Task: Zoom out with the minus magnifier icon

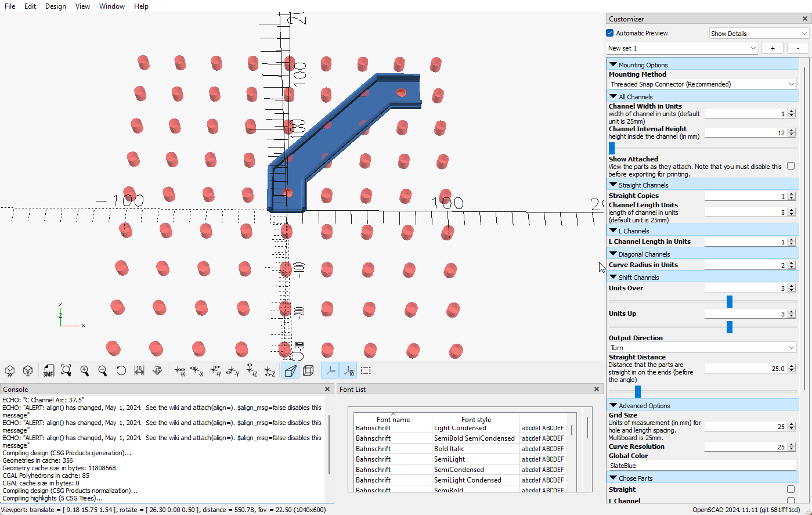Action: (103, 370)
